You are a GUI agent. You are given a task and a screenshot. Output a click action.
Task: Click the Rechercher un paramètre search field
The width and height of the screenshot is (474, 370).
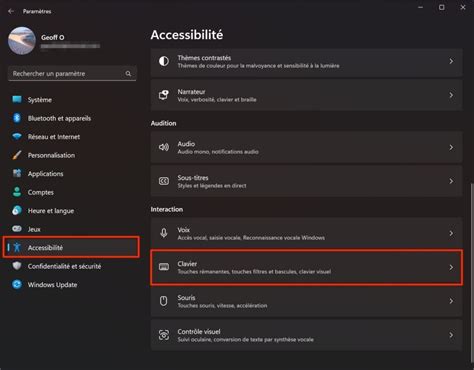pyautogui.click(x=72, y=74)
